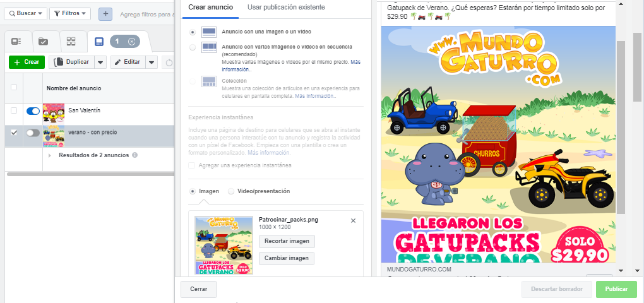Open the Filtros dropdown
This screenshot has width=644, height=303.
point(70,13)
